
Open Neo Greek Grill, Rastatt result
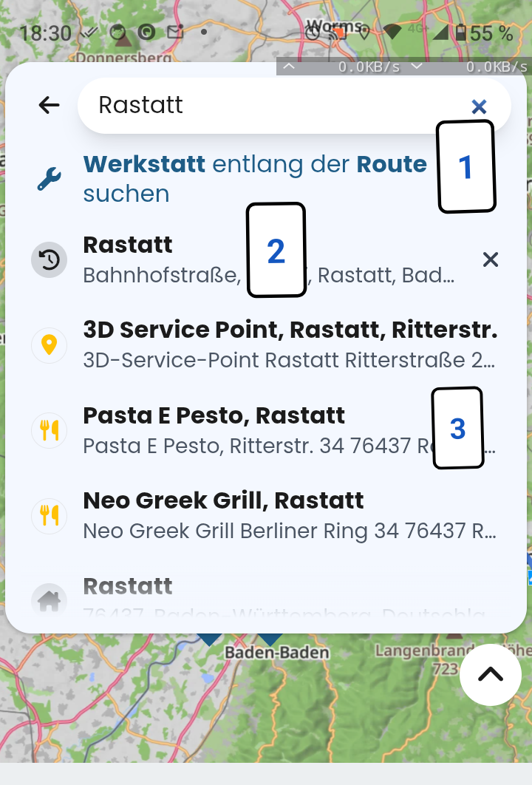point(290,515)
